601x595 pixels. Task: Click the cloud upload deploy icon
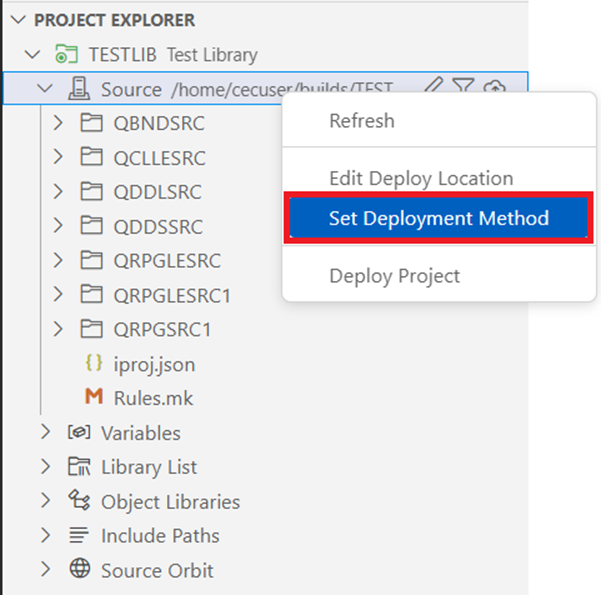(x=494, y=89)
